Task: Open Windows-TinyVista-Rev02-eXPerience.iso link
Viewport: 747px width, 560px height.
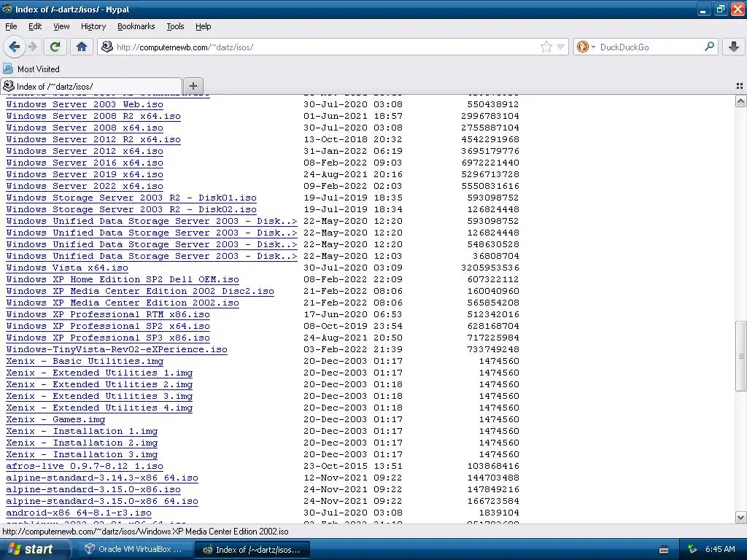Action: [x=117, y=349]
